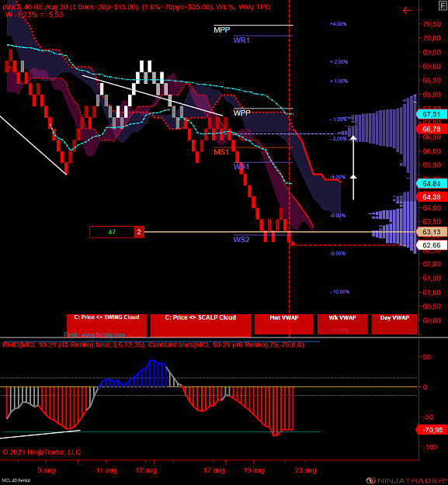Image resolution: width=448 pixels, height=485 pixels.
Task: Click the 67,31 cyan price marker
Action: (432, 114)
